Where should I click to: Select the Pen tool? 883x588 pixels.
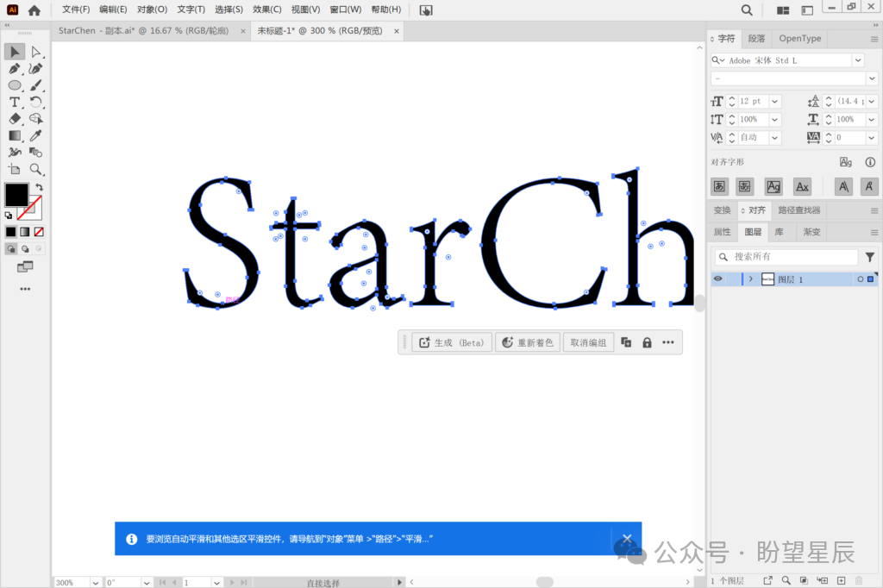[15, 69]
